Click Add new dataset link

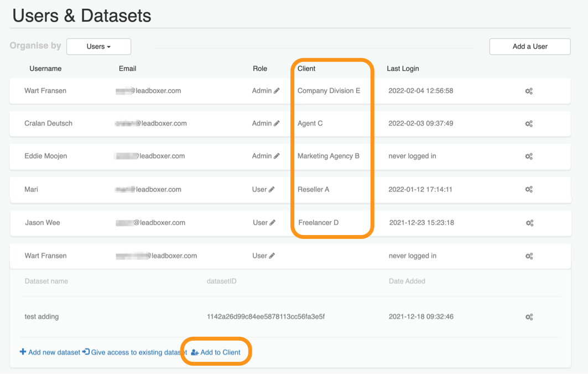click(50, 352)
